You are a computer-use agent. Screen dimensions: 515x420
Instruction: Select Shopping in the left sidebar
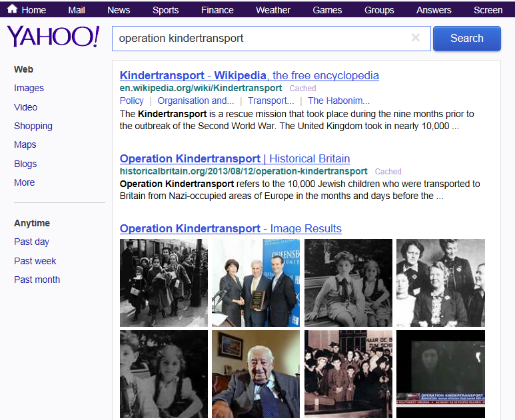click(33, 126)
